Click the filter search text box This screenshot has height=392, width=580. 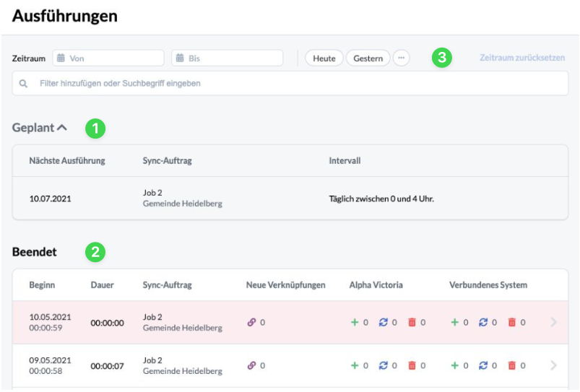[290, 84]
